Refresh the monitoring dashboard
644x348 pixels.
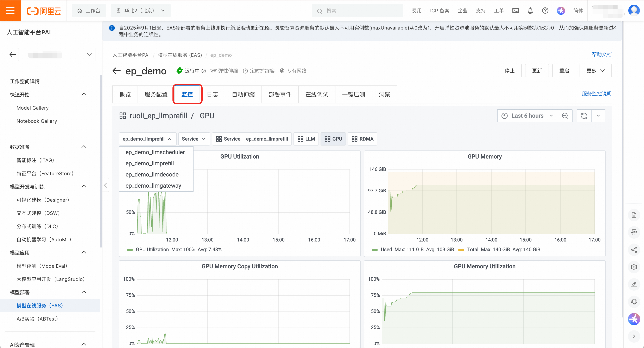tap(584, 116)
